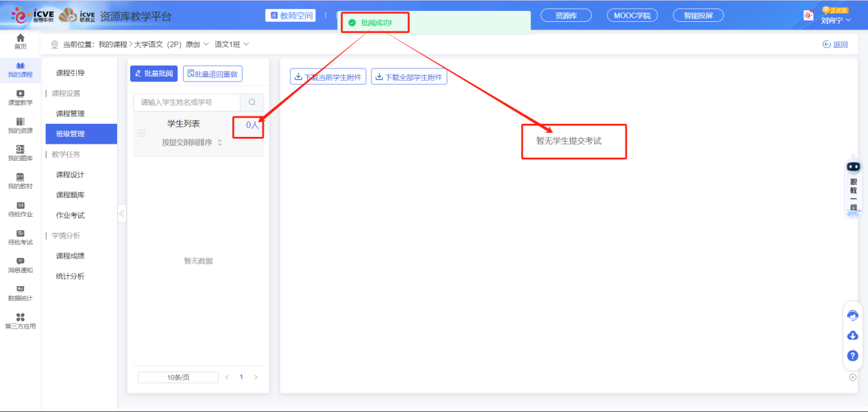
Task: Click 下载全部学生附件 button
Action: (x=409, y=77)
